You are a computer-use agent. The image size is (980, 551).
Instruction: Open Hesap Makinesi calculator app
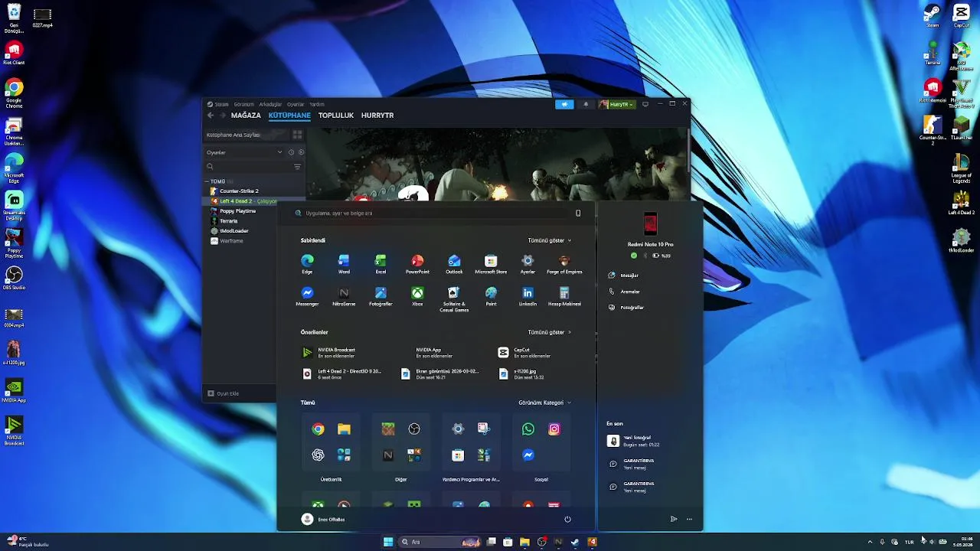point(564,296)
